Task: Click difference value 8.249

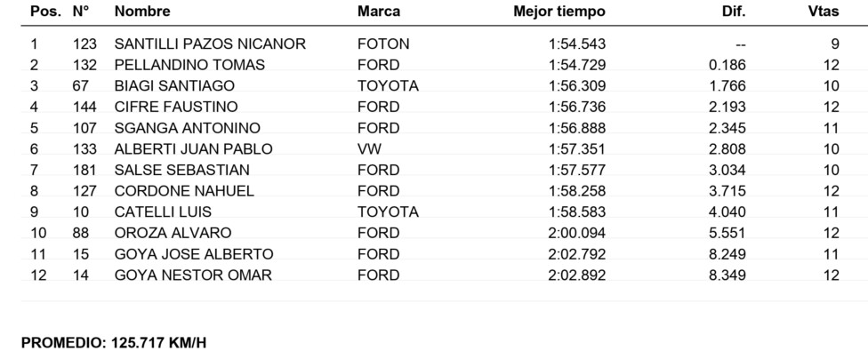Action: point(727,254)
